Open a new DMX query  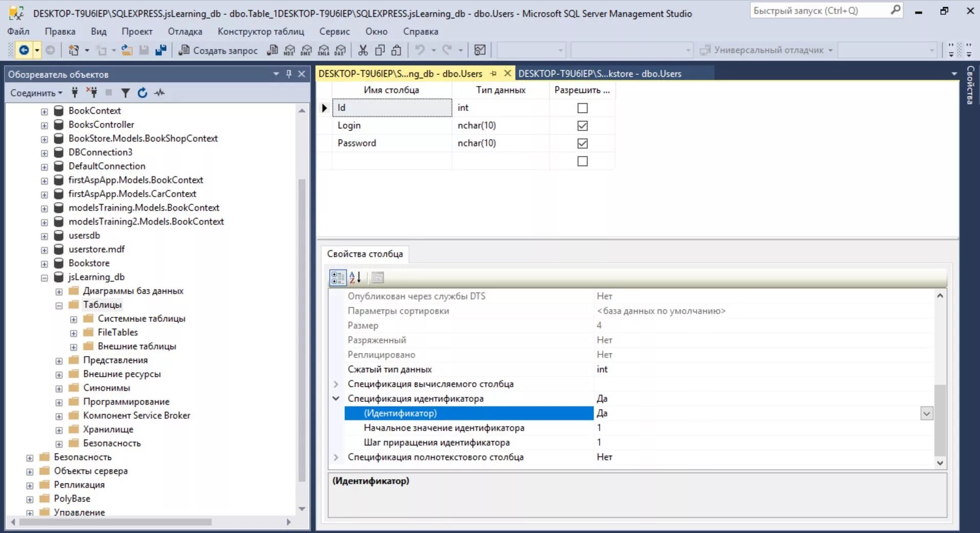(306, 50)
